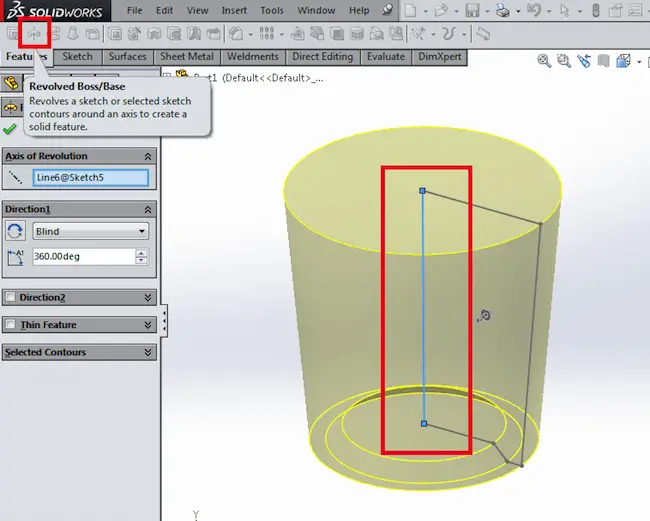This screenshot has height=521, width=650.
Task: Click the Reverse Direction icon beside Blind
Action: (x=15, y=231)
